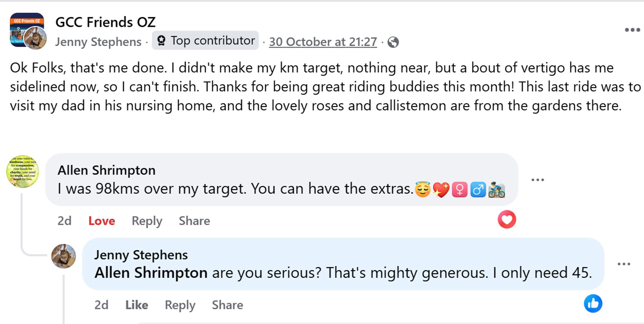Open the post options three-dot menu
Image resolution: width=644 pixels, height=324 pixels.
pos(632,30)
